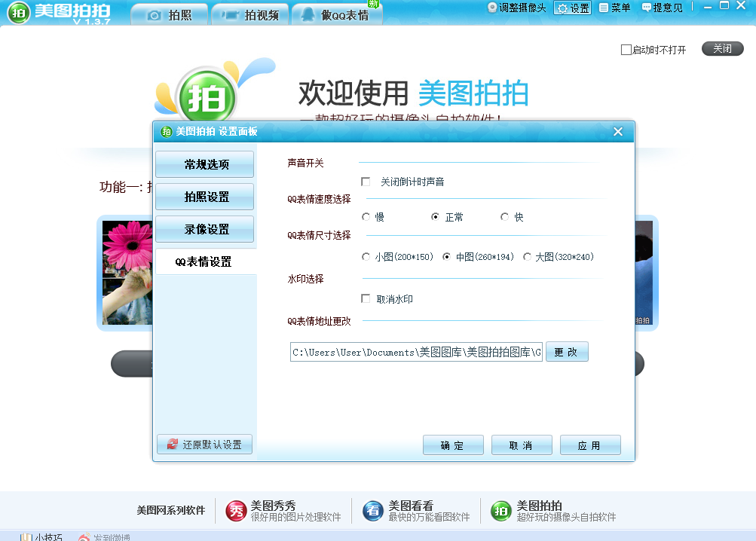The height and width of the screenshot is (541, 756).
Task: Click 调整摄像头 webcam icon
Action: (x=493, y=8)
